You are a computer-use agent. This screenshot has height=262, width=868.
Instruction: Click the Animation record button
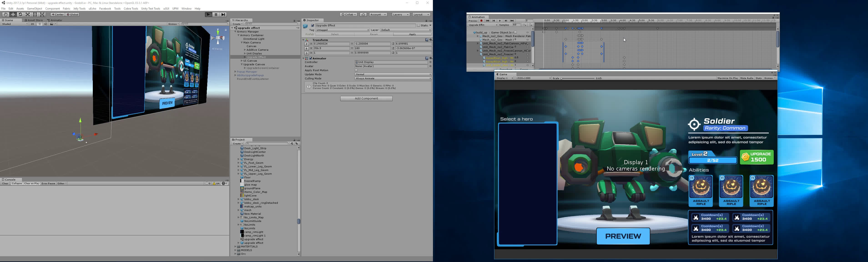[x=481, y=21]
